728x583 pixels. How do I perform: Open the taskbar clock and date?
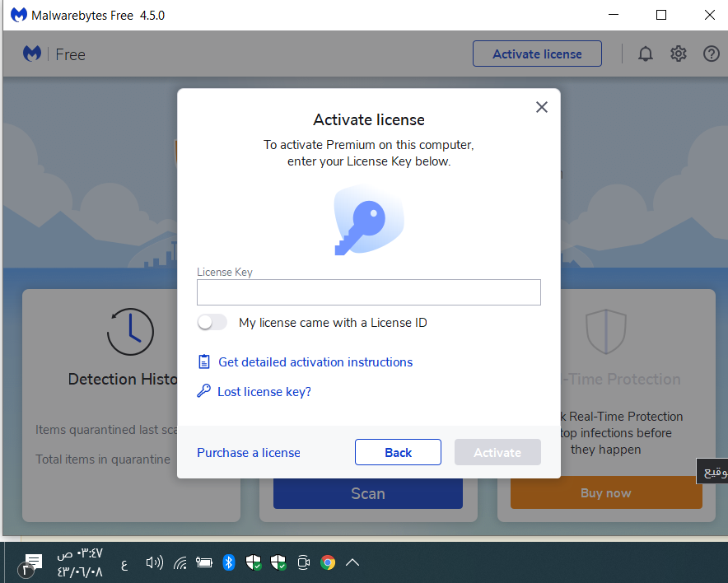[79, 562]
